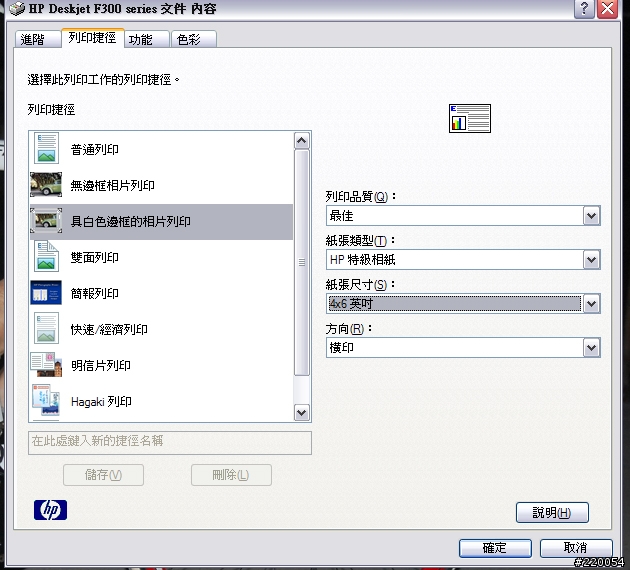Switch to the 進階 tab
The image size is (630, 570).
(37, 39)
